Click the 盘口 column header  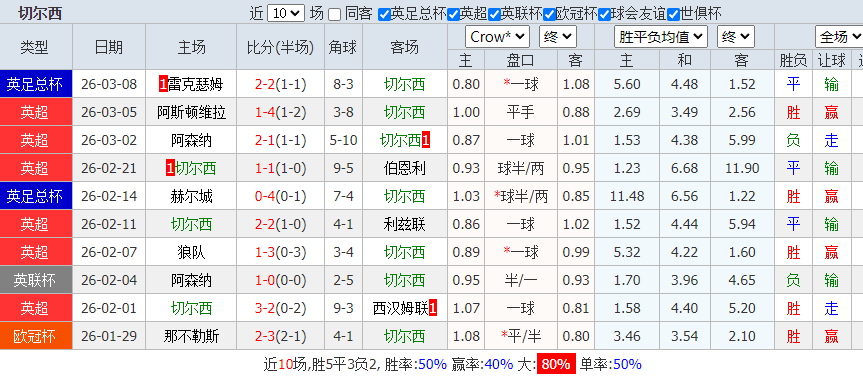point(521,60)
